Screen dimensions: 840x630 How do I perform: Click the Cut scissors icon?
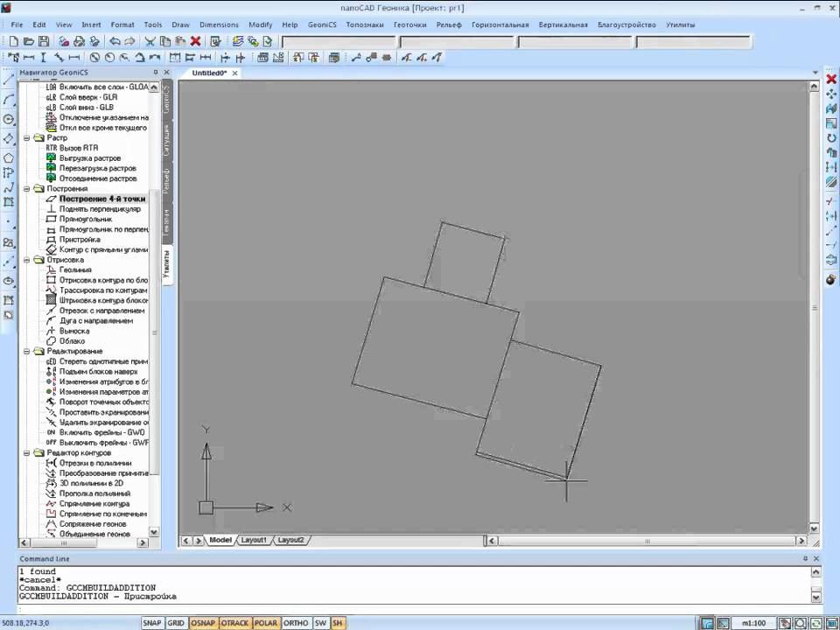[150, 41]
